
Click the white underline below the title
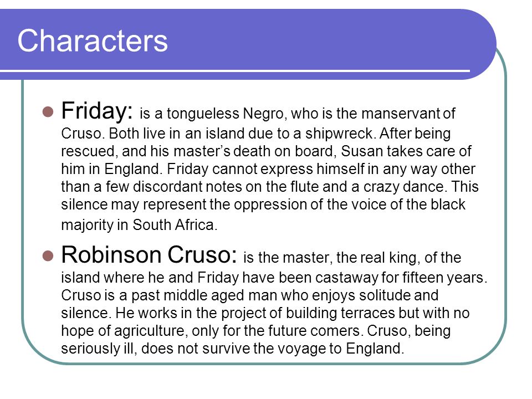pos(235,71)
